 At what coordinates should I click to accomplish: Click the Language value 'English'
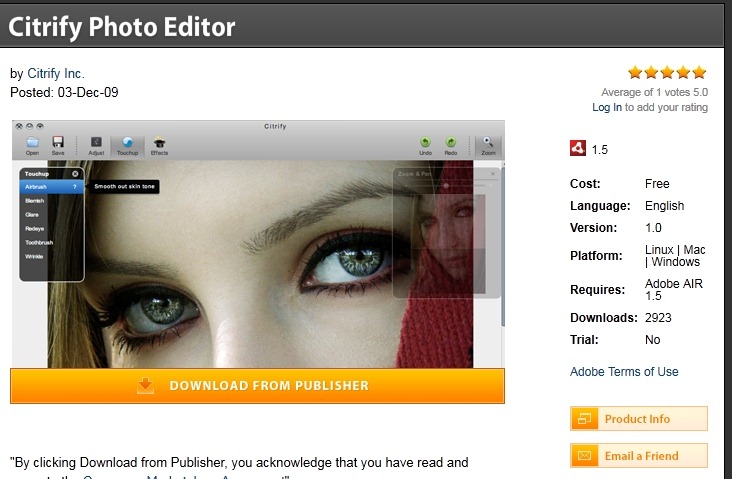pyautogui.click(x=665, y=206)
